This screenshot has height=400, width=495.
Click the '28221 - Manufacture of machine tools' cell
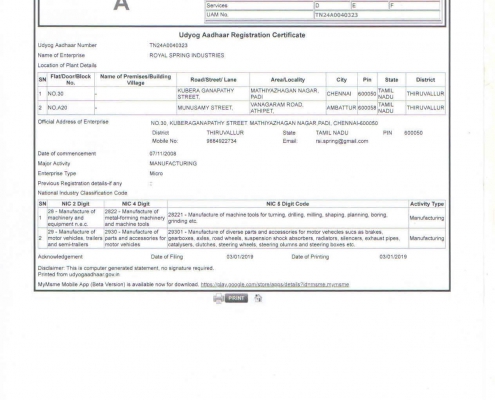click(288, 218)
